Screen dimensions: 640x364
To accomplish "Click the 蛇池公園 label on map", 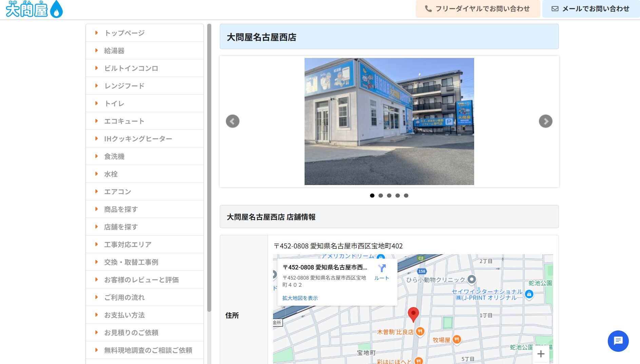I will (x=540, y=283).
